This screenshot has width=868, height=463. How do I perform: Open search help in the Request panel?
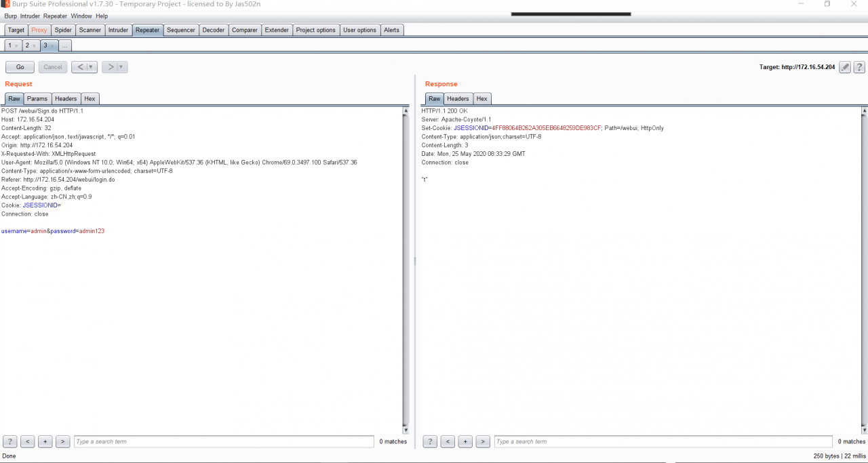10,442
